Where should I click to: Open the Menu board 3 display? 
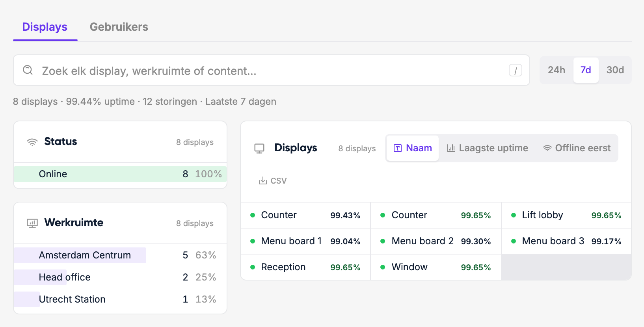coord(566,241)
